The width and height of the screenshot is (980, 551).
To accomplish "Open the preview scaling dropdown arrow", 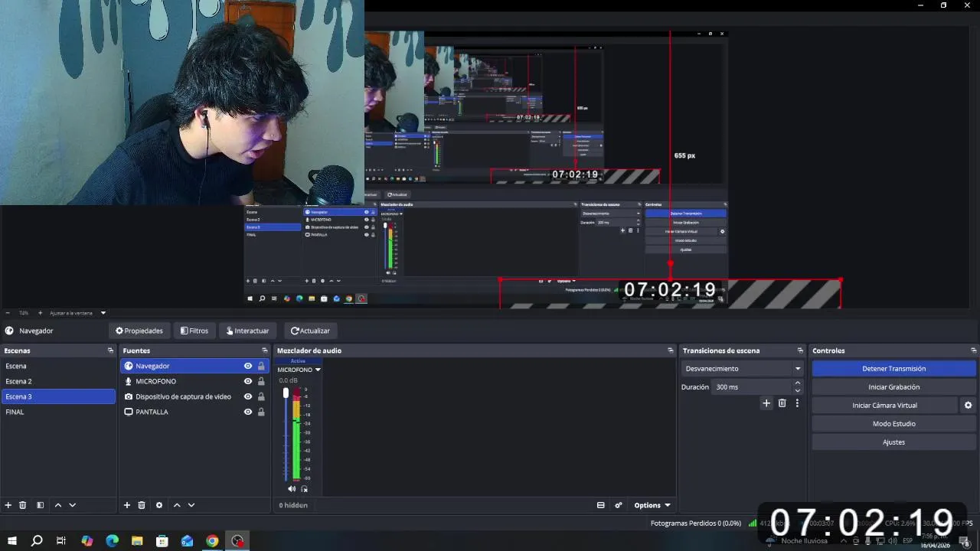I will pyautogui.click(x=103, y=313).
